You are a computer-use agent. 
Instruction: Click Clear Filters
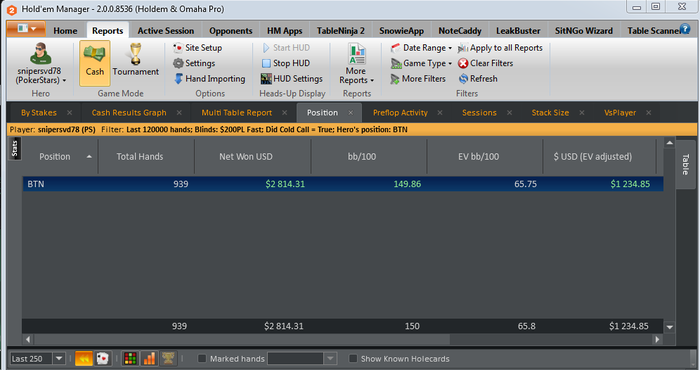(x=486, y=63)
